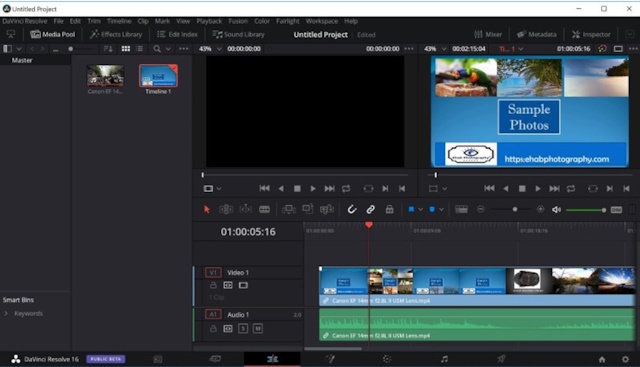Viewport: 640px width, 367px height.
Task: Open the Metadata panel
Action: pyautogui.click(x=536, y=34)
